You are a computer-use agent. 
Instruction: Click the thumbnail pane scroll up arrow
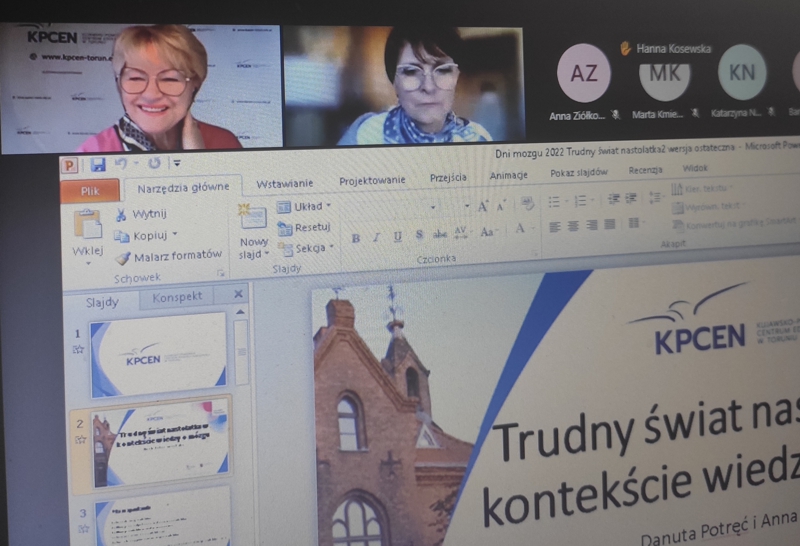tap(240, 312)
